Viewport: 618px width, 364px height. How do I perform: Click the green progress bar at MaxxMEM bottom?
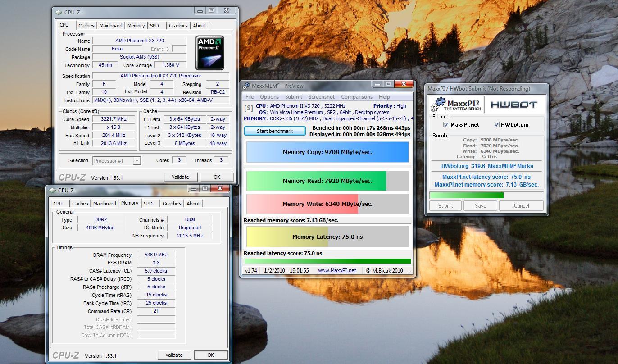point(327,260)
